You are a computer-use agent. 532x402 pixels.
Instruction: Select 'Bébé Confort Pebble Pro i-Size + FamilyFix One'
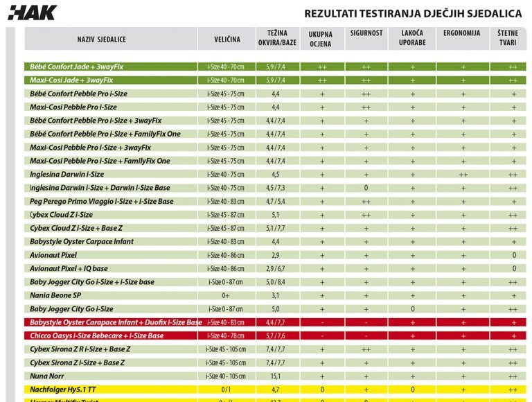tap(275, 134)
